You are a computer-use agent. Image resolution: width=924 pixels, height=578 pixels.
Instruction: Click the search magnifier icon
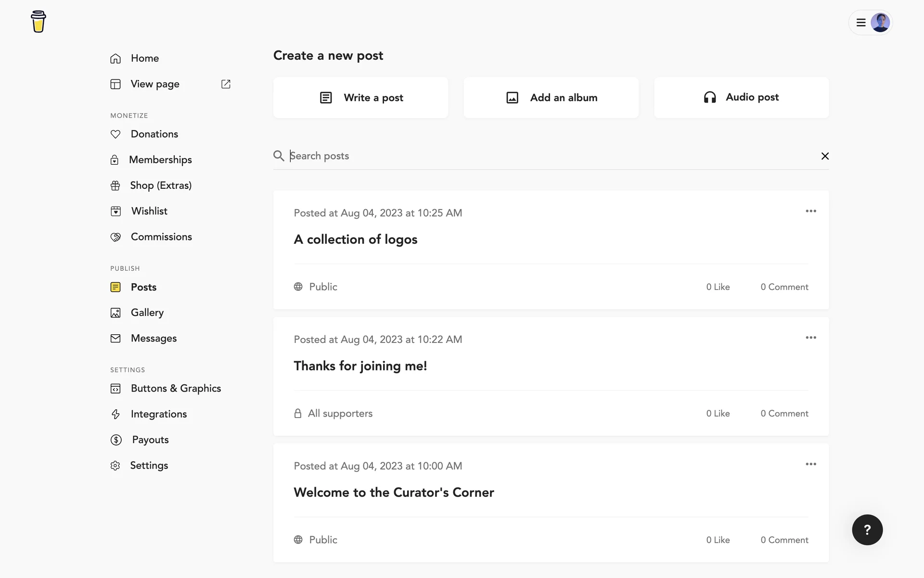[279, 156]
